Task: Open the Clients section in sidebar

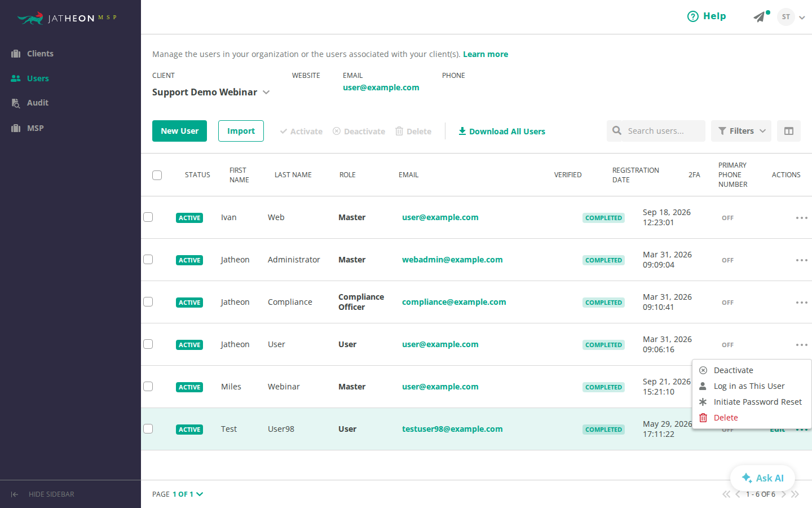Action: click(x=32, y=54)
